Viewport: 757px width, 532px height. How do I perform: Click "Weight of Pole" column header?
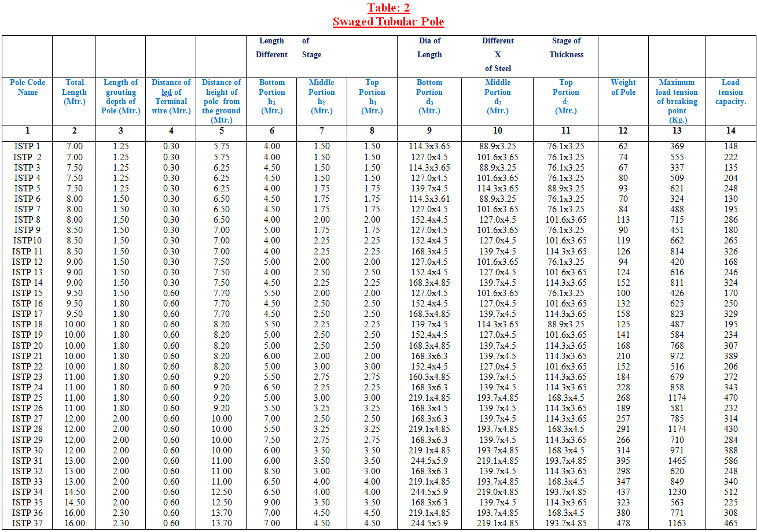623,87
